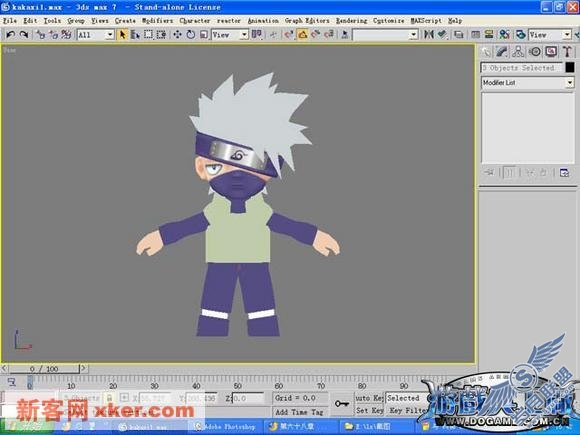
Task: Toggle Window/Crossing selection mode
Action: (x=161, y=35)
